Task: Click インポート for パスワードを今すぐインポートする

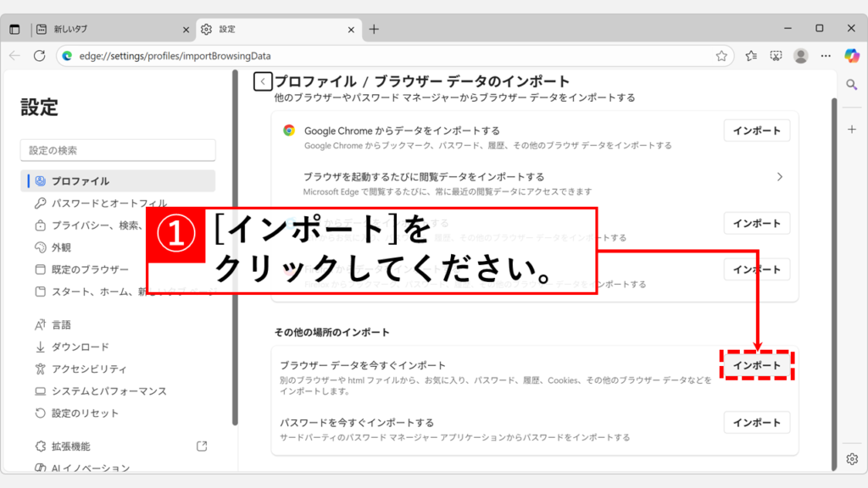Action: (757, 423)
